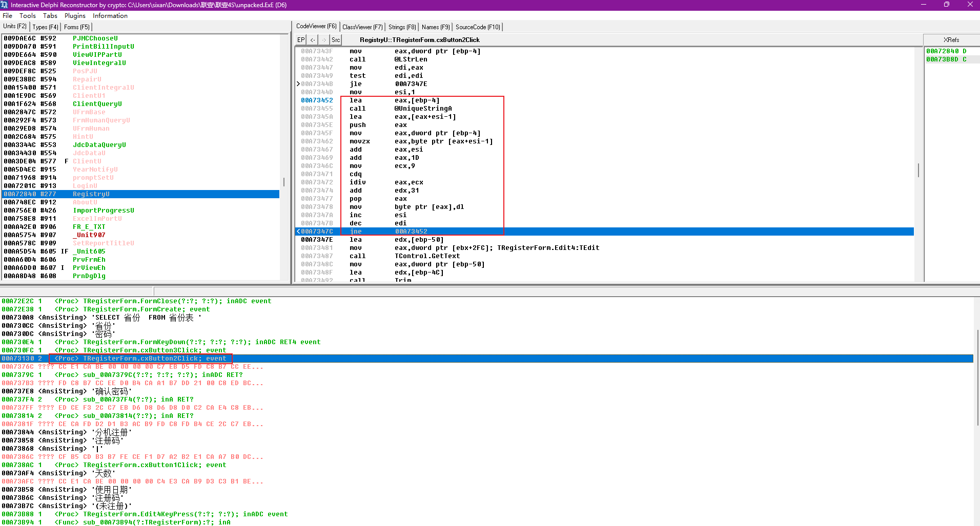Select the ImportProgressU unit in list

pos(103,211)
